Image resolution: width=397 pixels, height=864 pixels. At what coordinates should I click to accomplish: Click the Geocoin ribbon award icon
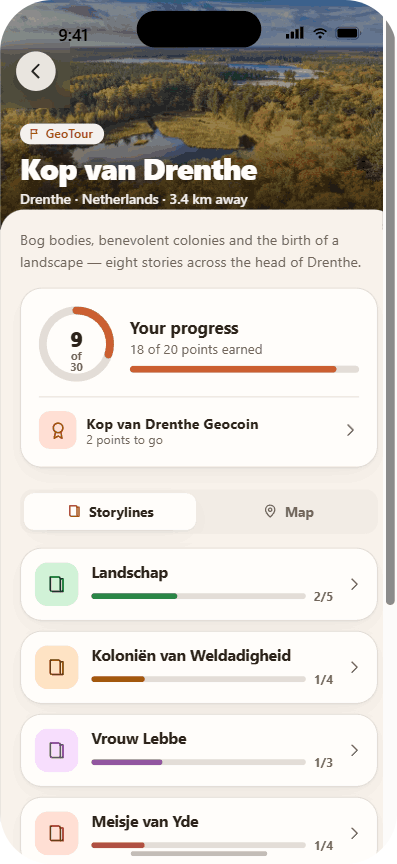click(x=57, y=430)
